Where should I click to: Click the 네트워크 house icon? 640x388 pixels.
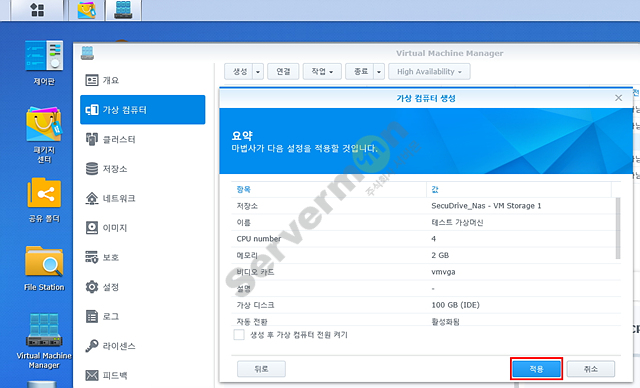pos(92,198)
